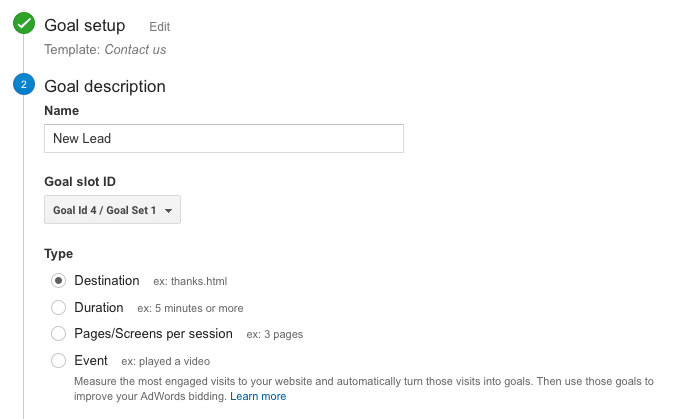Screen dimensions: 696x419
Task: Click the Template: Contact us text
Action: [x=105, y=49]
